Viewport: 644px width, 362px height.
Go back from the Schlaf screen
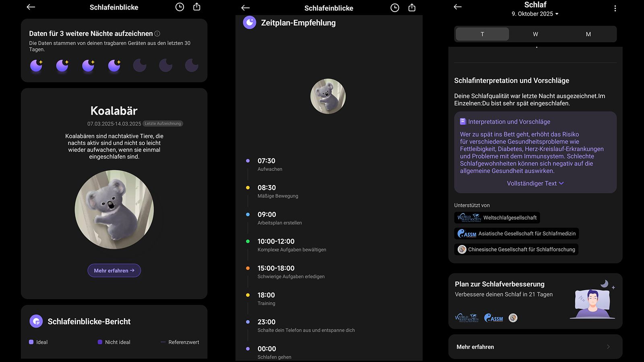pos(458,7)
